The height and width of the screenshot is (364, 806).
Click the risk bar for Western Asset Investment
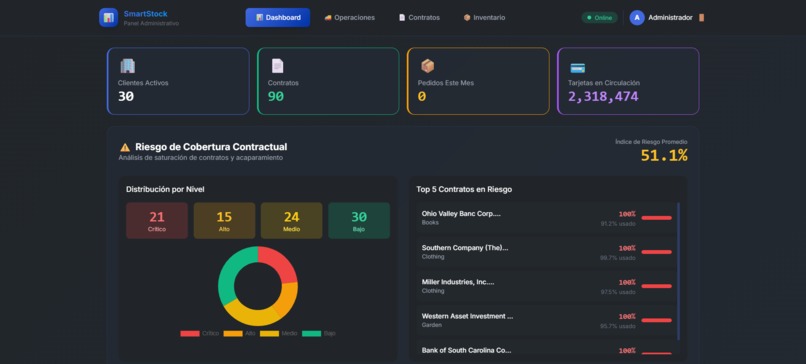click(x=656, y=320)
